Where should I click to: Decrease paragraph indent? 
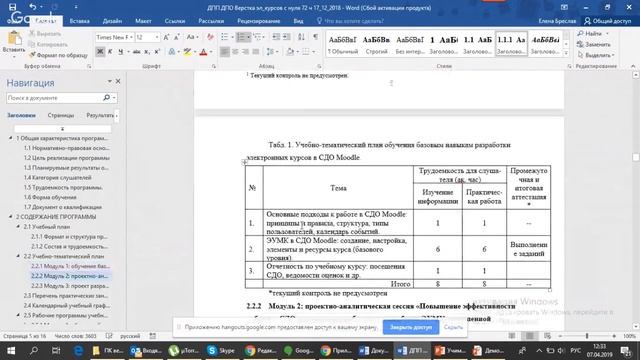click(x=276, y=38)
